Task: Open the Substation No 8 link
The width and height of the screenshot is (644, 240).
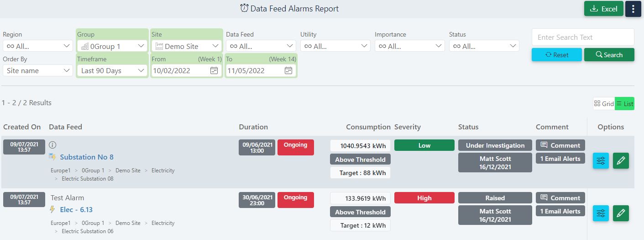Action: pos(87,157)
